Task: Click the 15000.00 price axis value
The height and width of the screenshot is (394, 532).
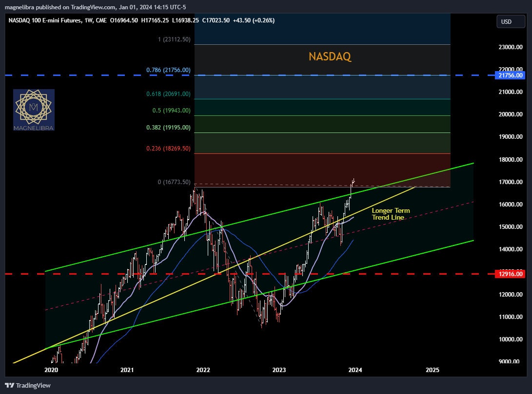Action: (x=511, y=226)
